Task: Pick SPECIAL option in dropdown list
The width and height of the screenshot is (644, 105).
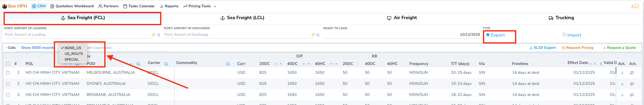Action: coord(72,59)
